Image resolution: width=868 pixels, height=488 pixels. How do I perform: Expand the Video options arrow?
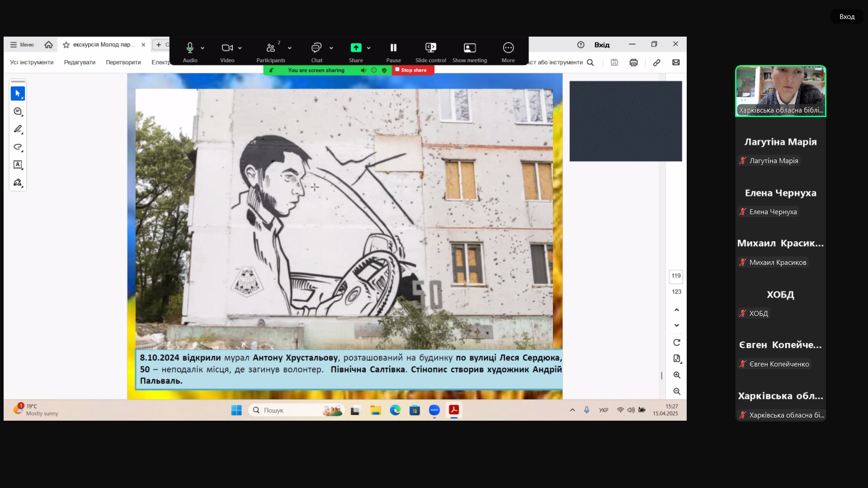pyautogui.click(x=240, y=48)
